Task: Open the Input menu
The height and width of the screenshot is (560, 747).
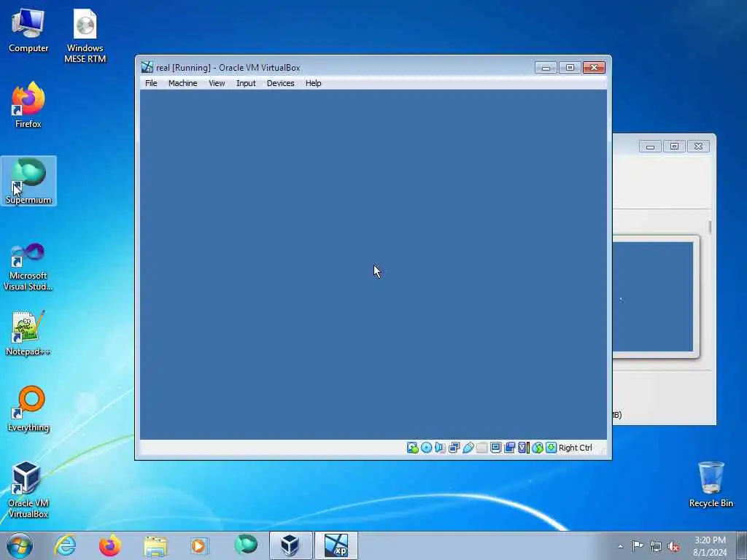Action: (x=246, y=83)
